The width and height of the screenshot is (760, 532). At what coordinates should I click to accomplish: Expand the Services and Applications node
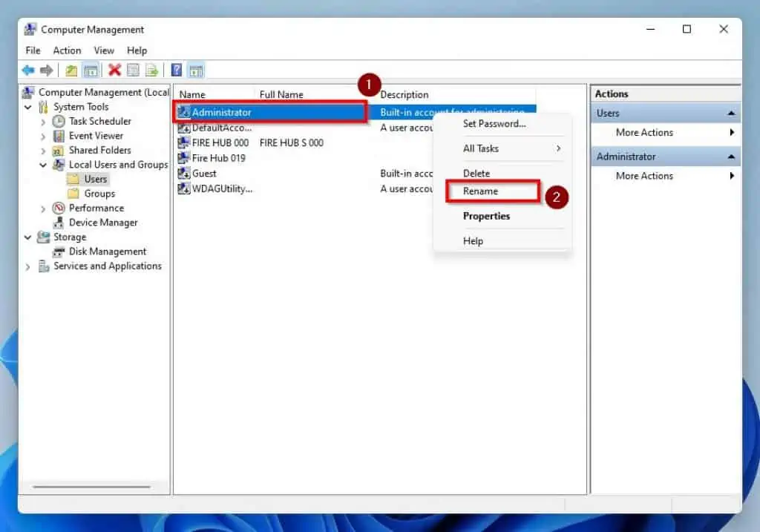point(28,266)
